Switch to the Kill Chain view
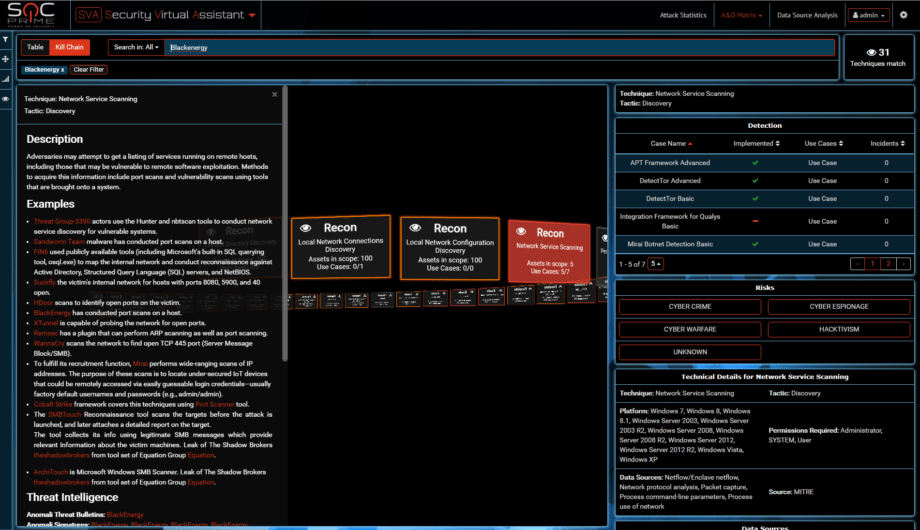This screenshot has width=920, height=530. [69, 47]
